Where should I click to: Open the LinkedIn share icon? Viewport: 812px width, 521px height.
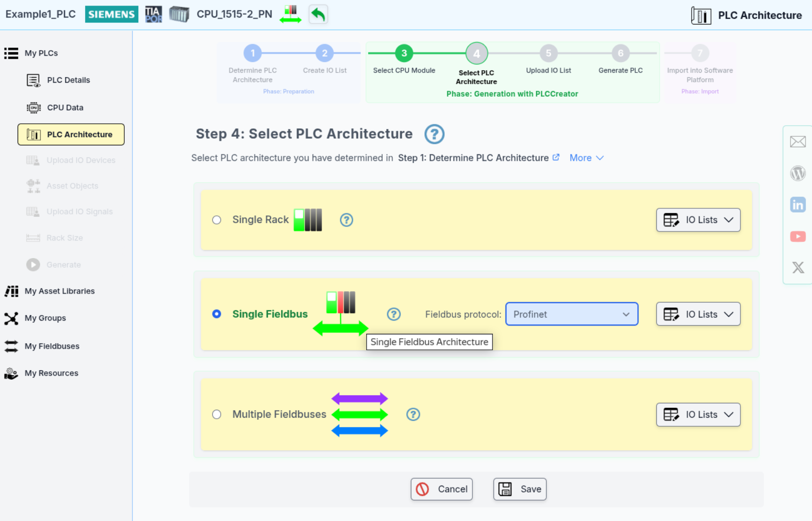point(797,205)
